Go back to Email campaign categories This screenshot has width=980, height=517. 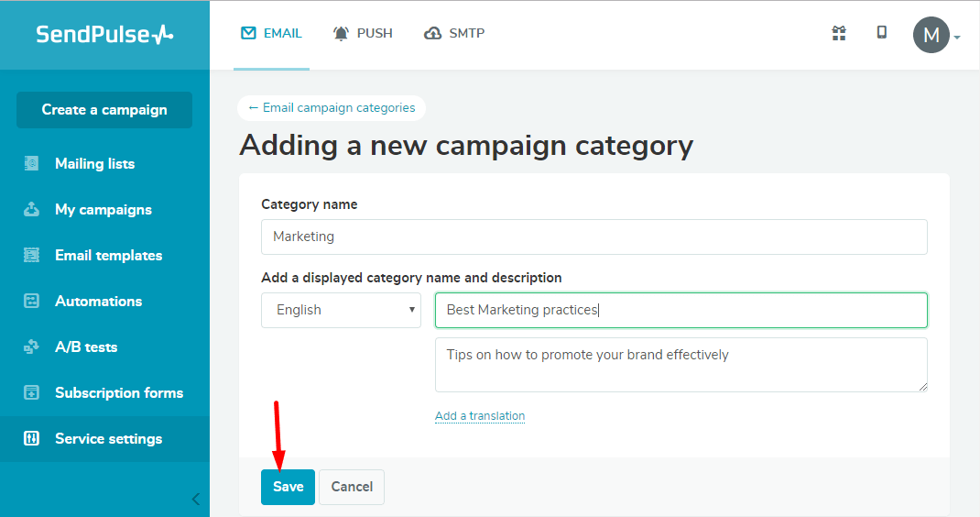point(332,107)
